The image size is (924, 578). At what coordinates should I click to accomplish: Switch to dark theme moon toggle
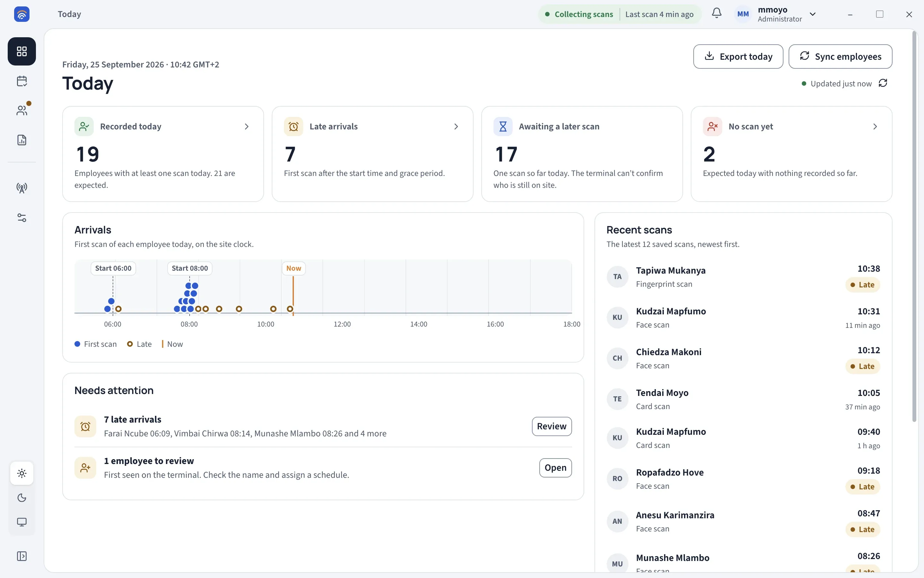pyautogui.click(x=22, y=498)
